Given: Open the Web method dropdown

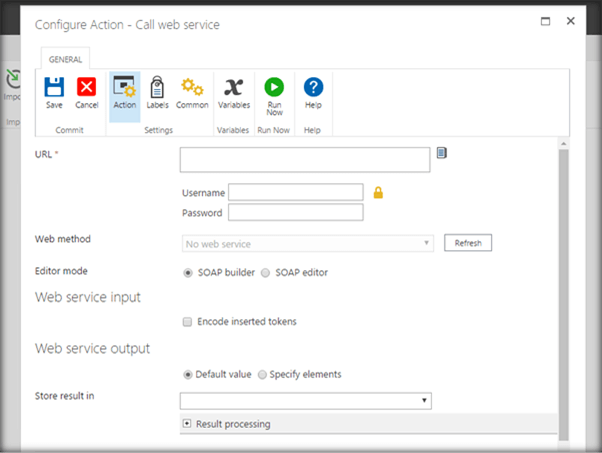Looking at the screenshot, I should tap(308, 243).
